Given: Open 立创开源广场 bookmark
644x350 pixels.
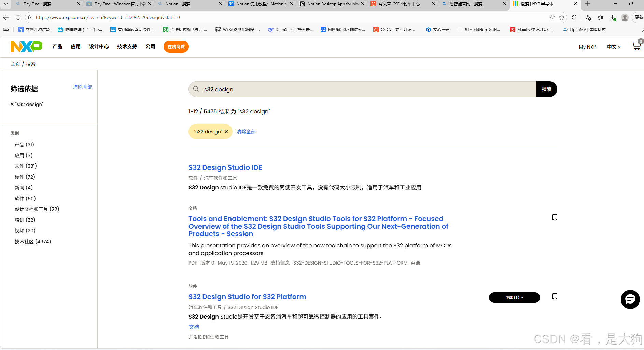Looking at the screenshot, I should (x=34, y=30).
